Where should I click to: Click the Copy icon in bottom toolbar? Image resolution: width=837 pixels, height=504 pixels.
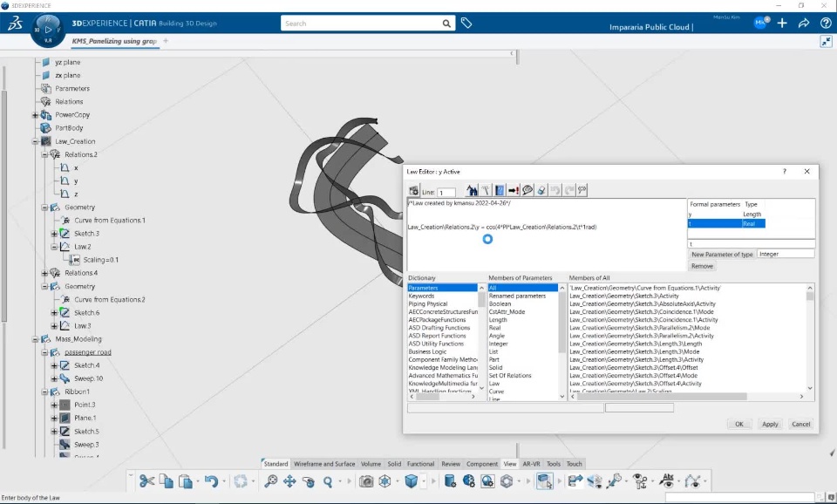click(166, 481)
